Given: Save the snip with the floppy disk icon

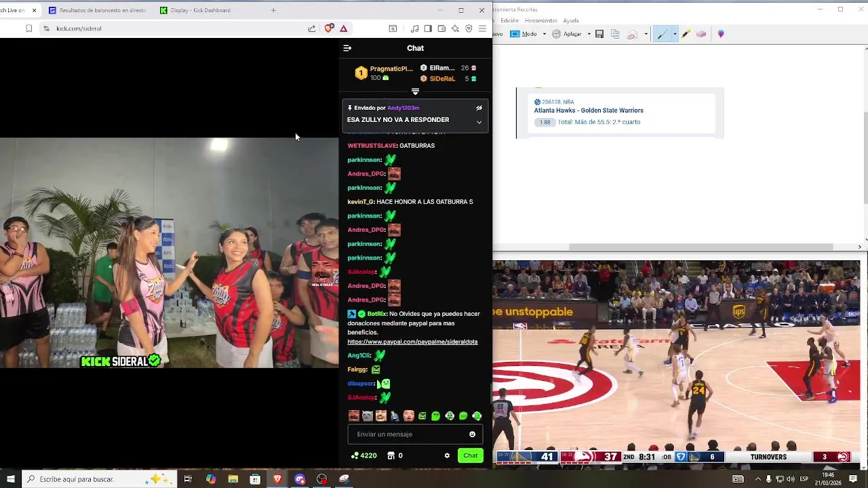Looking at the screenshot, I should 599,34.
